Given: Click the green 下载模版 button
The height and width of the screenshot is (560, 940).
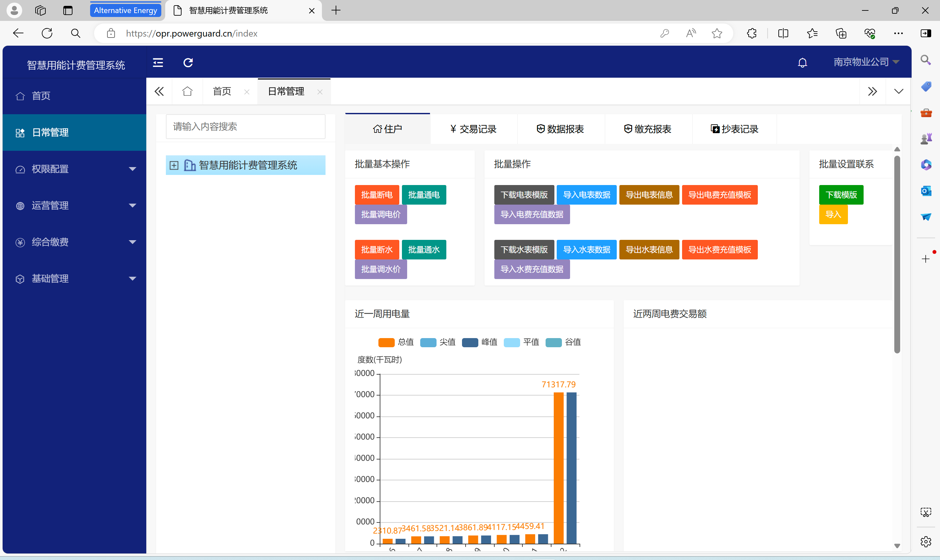Looking at the screenshot, I should pos(841,195).
